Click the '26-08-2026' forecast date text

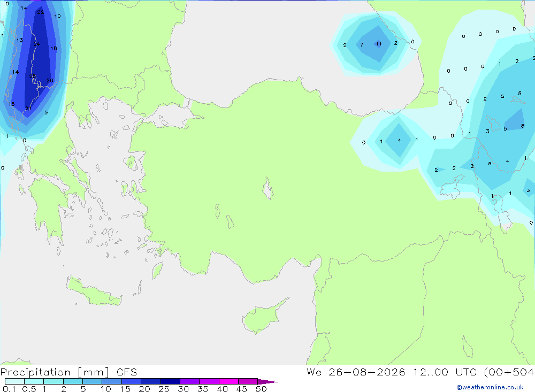(367, 372)
